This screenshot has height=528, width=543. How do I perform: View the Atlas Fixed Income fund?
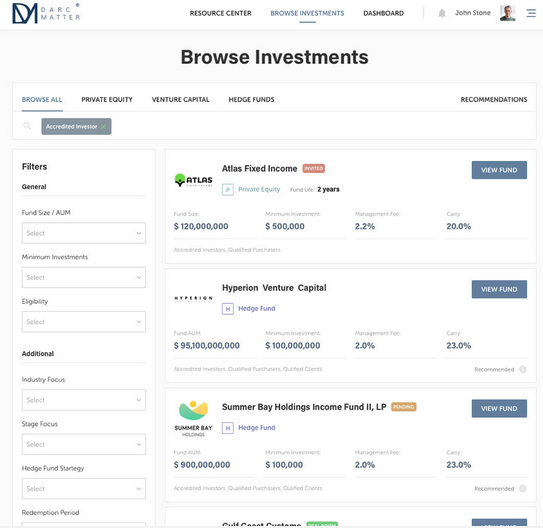coord(499,170)
